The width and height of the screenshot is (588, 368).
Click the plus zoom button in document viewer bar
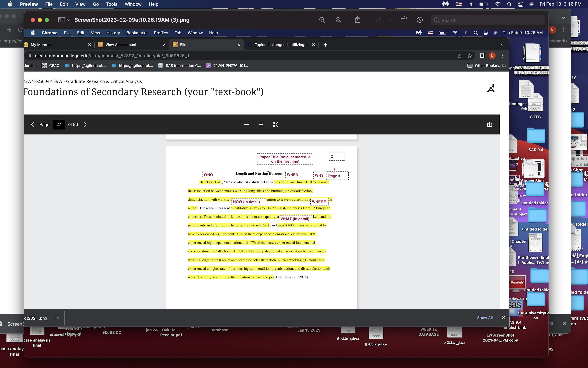pos(261,124)
